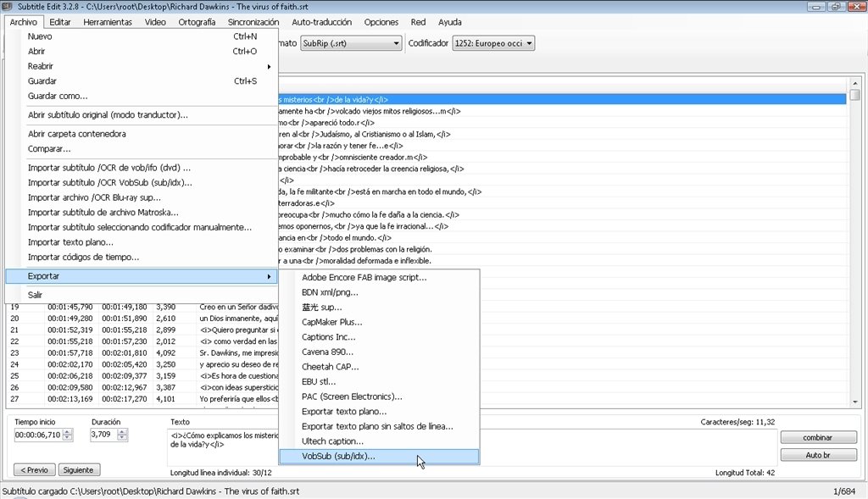Open Comparar... from the Archivo menu
The width and height of the screenshot is (868, 499).
pyautogui.click(x=142, y=149)
